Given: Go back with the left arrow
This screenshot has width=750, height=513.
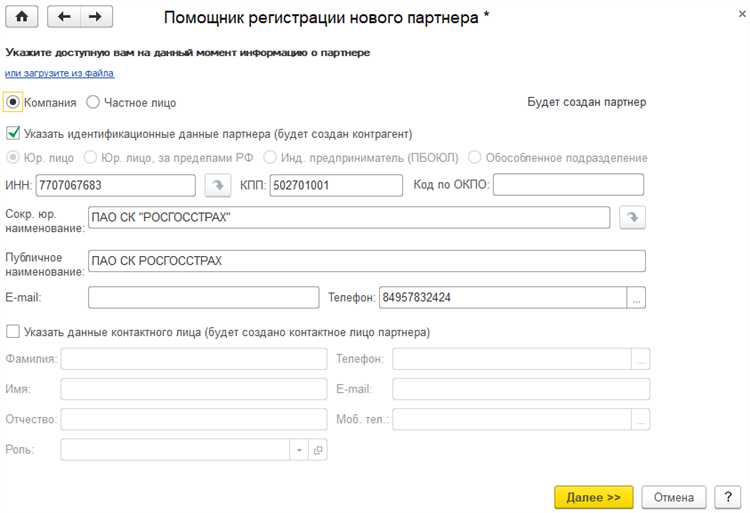Looking at the screenshot, I should point(65,17).
